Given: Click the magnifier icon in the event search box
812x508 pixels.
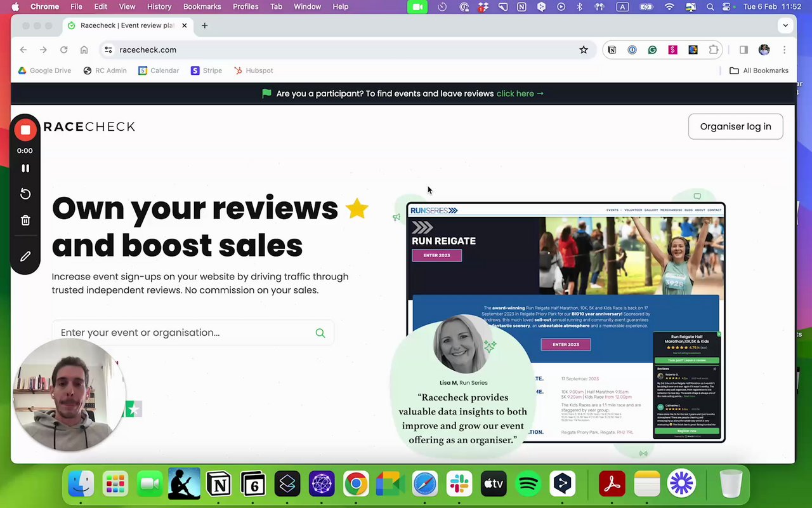Looking at the screenshot, I should [320, 333].
